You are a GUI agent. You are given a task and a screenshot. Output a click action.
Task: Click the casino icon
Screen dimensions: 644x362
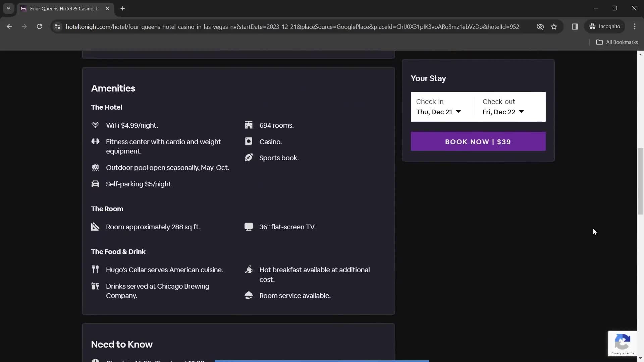[249, 141]
